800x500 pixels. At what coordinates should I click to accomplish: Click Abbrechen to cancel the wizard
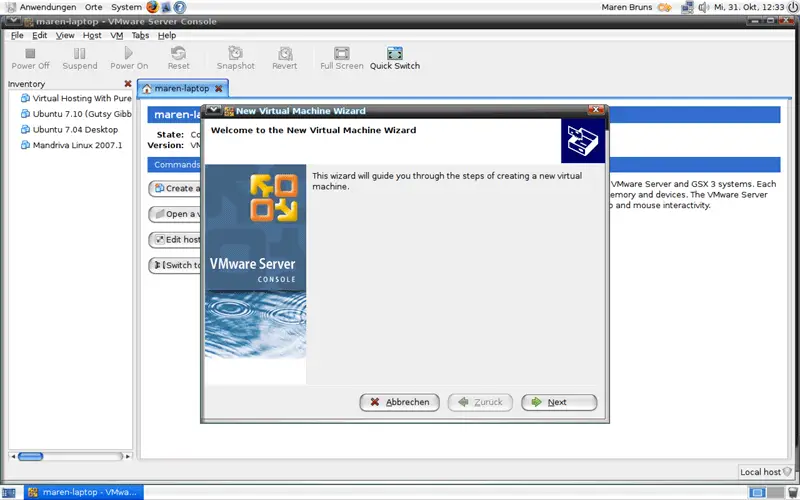pyautogui.click(x=399, y=402)
